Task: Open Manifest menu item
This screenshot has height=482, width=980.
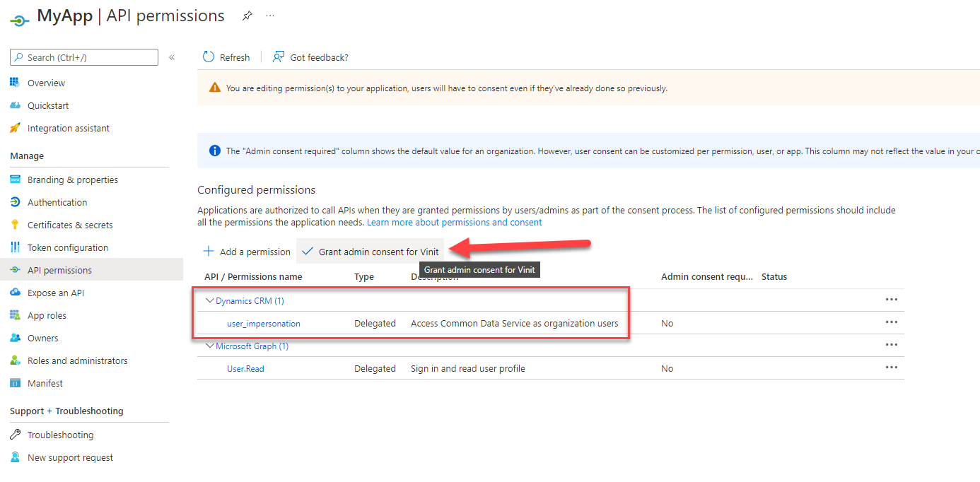Action: pos(45,383)
